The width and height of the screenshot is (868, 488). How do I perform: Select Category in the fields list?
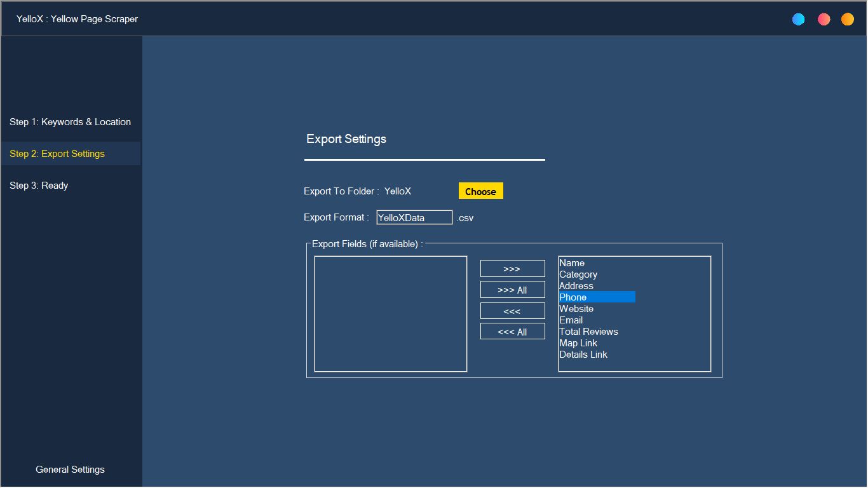click(597, 274)
